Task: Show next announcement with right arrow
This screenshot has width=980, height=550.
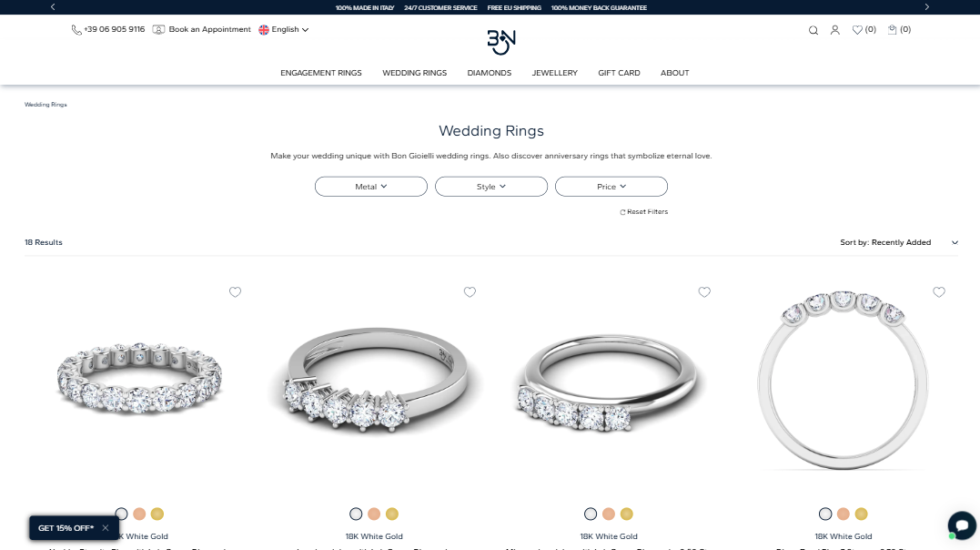Action: click(x=927, y=7)
